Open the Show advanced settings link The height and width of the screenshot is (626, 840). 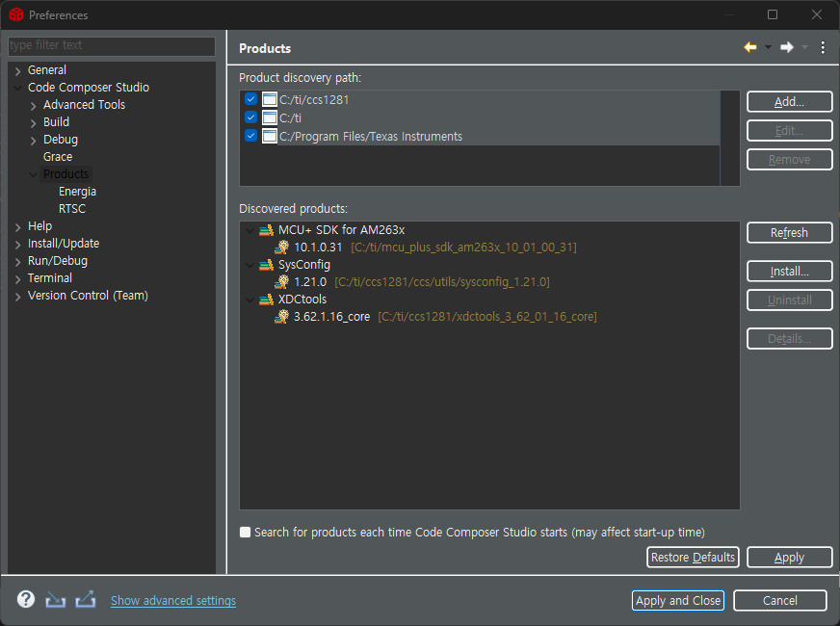173,600
